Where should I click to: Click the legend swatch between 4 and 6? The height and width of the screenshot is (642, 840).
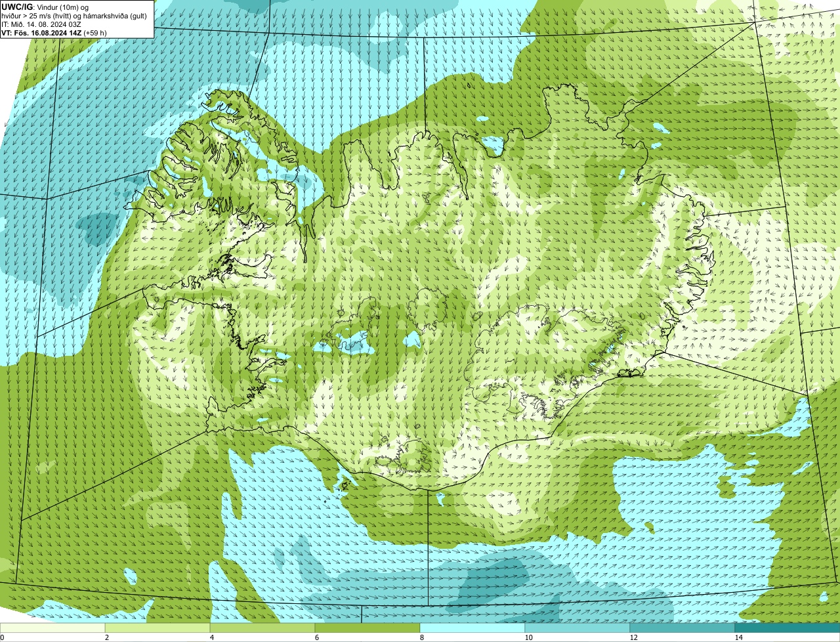(262, 628)
